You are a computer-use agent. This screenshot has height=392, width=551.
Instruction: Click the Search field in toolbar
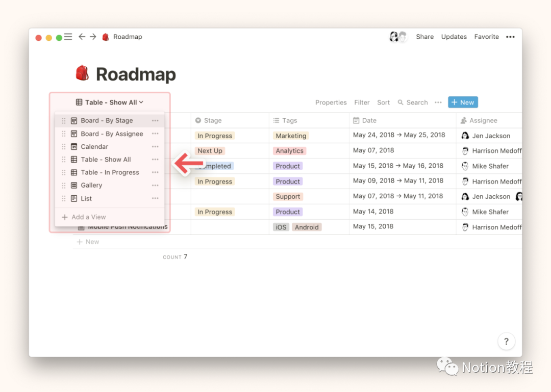click(x=413, y=102)
